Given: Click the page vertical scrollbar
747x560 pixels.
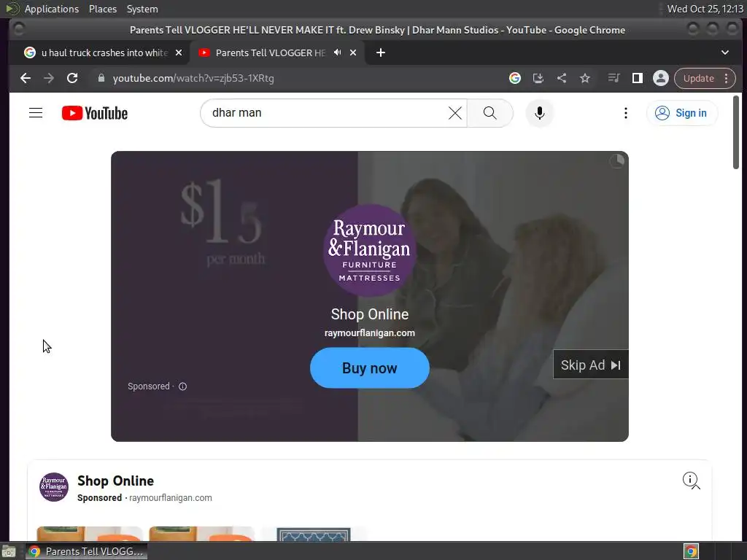Looking at the screenshot, I should [x=736, y=133].
